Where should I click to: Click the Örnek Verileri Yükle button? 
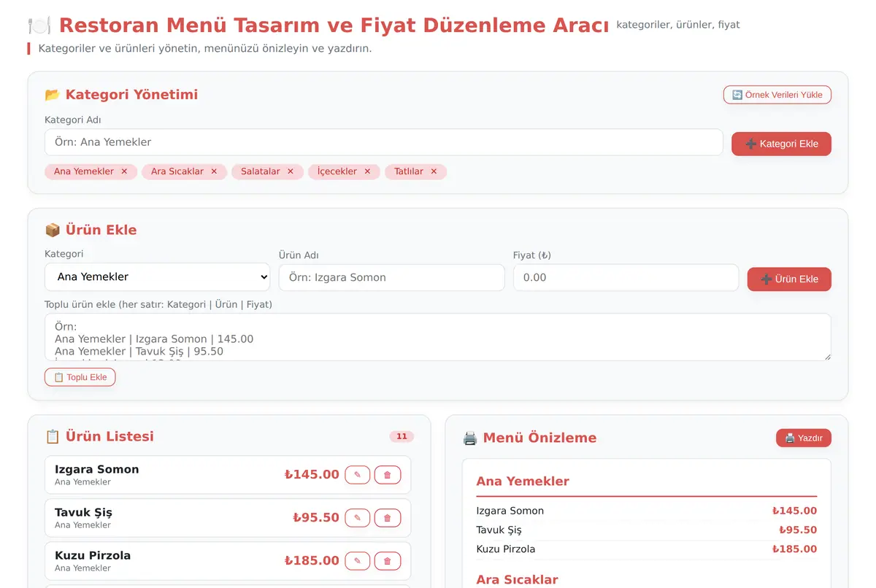(x=777, y=95)
